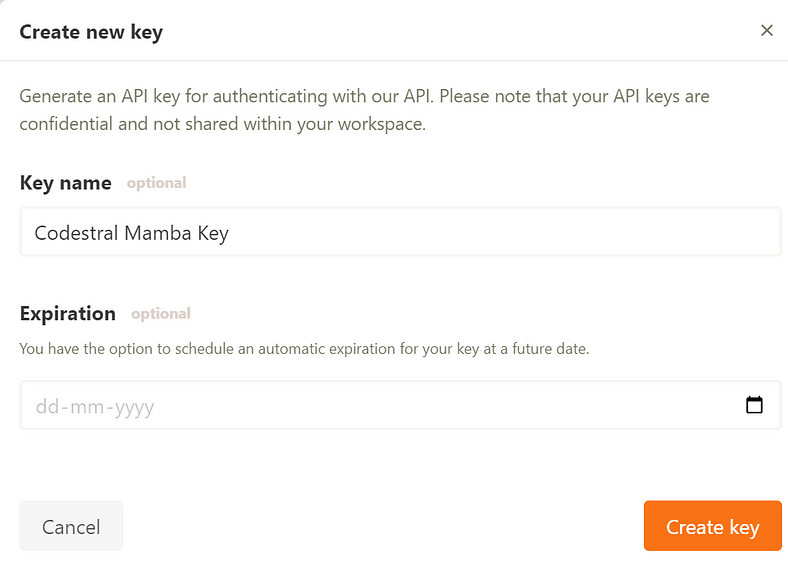Click the Expiration date input field
The image size is (788, 566).
[401, 405]
